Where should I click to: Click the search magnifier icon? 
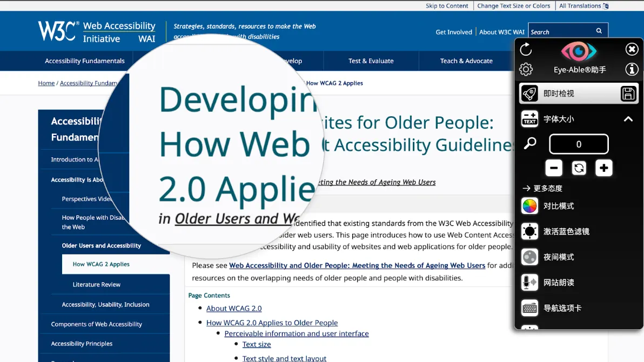tap(599, 31)
